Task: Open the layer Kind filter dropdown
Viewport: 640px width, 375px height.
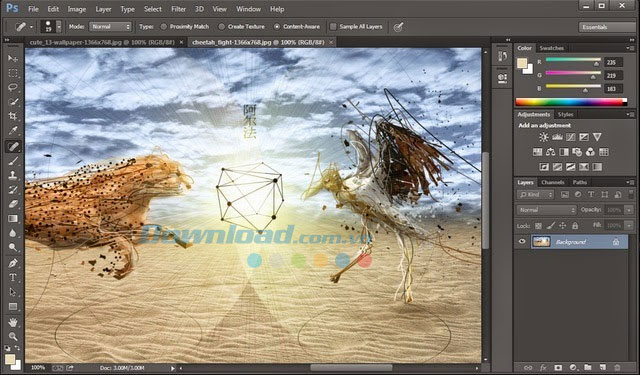Action: coord(535,195)
